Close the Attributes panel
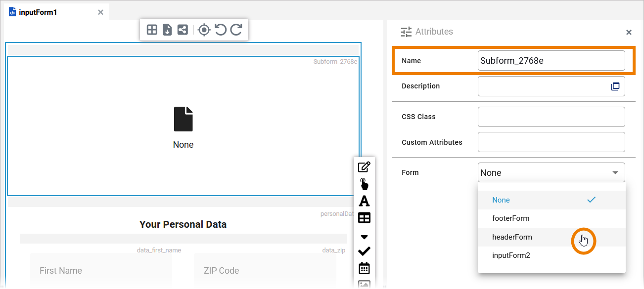The image size is (644, 289). pos(629,32)
